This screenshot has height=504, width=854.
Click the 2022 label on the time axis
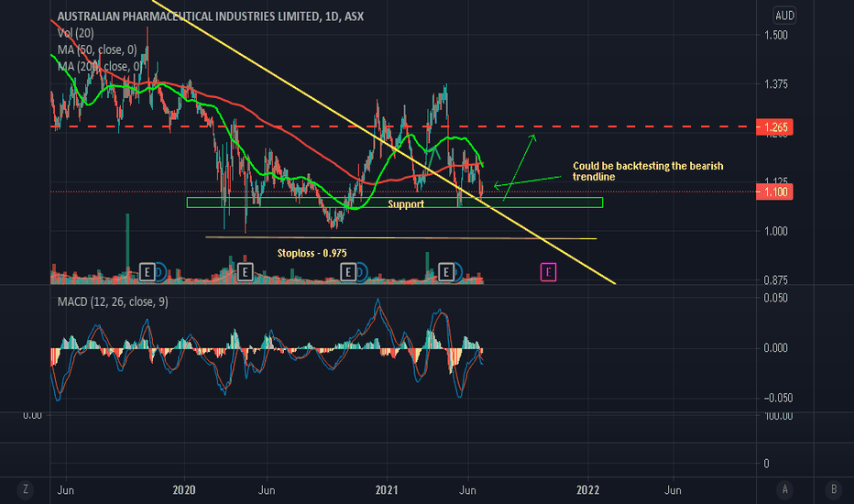pyautogui.click(x=588, y=490)
